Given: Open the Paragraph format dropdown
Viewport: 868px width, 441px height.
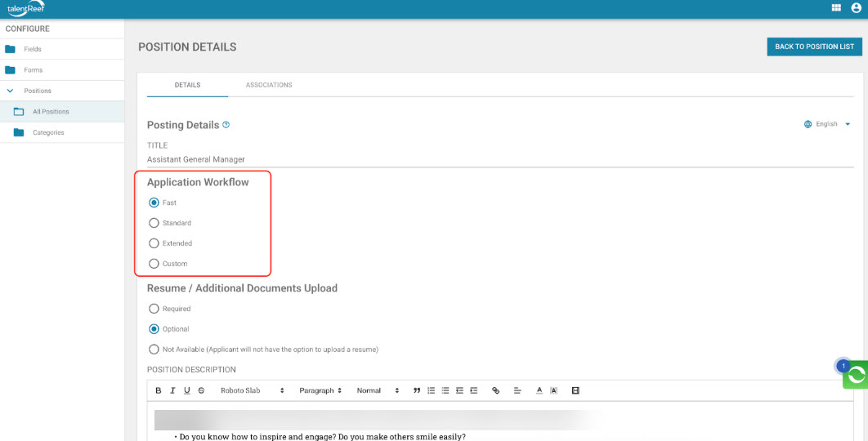Looking at the screenshot, I should (320, 390).
